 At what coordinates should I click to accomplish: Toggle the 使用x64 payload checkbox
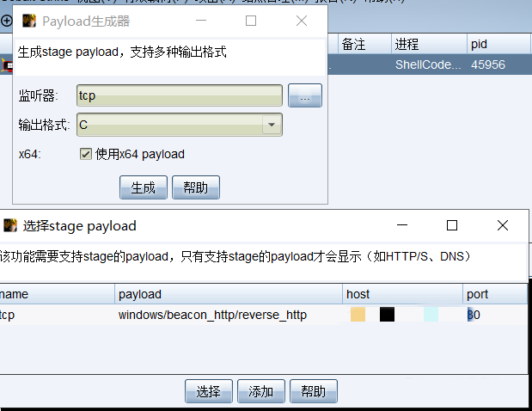pyautogui.click(x=86, y=154)
